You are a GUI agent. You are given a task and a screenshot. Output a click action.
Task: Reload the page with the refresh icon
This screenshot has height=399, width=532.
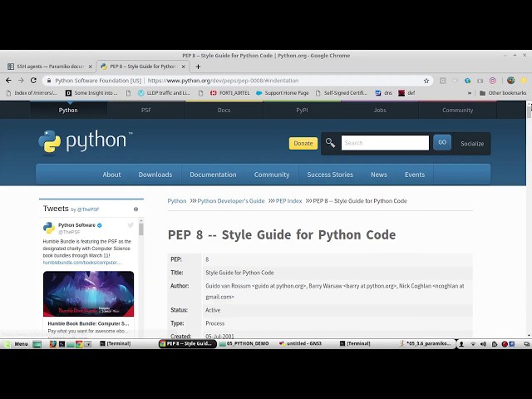[x=33, y=81]
